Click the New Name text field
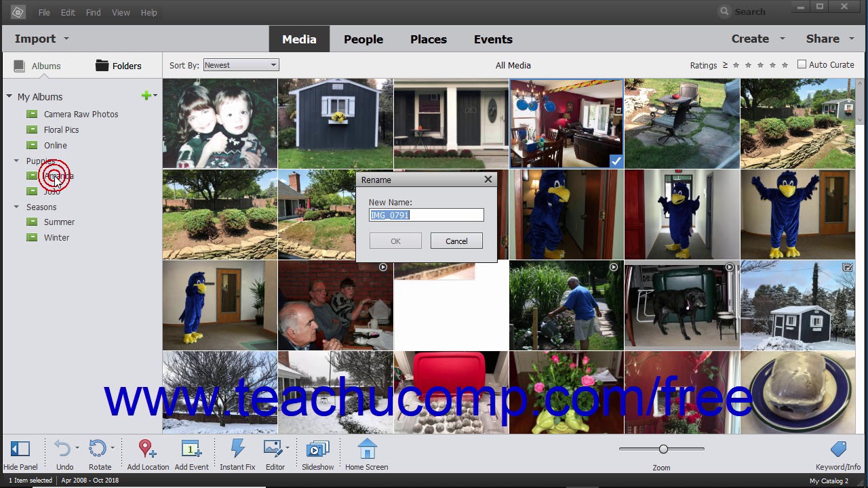Screen dimensions: 868x488 point(427,215)
